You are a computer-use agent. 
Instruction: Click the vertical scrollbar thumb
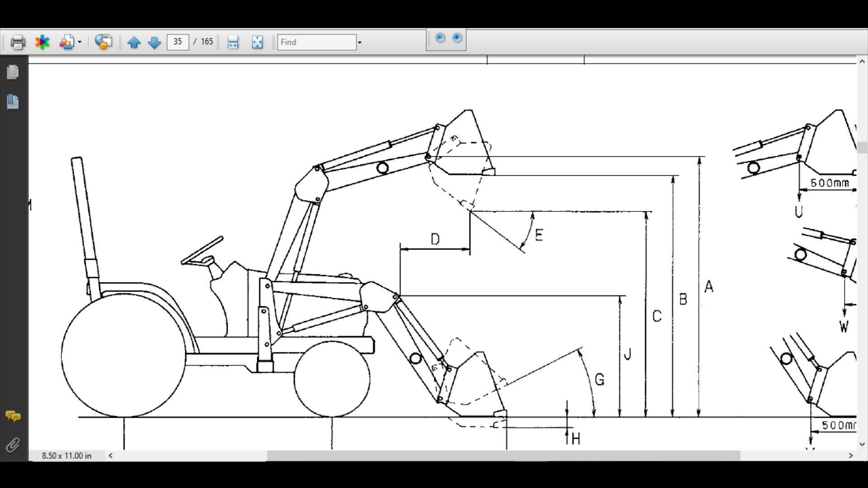coord(862,148)
